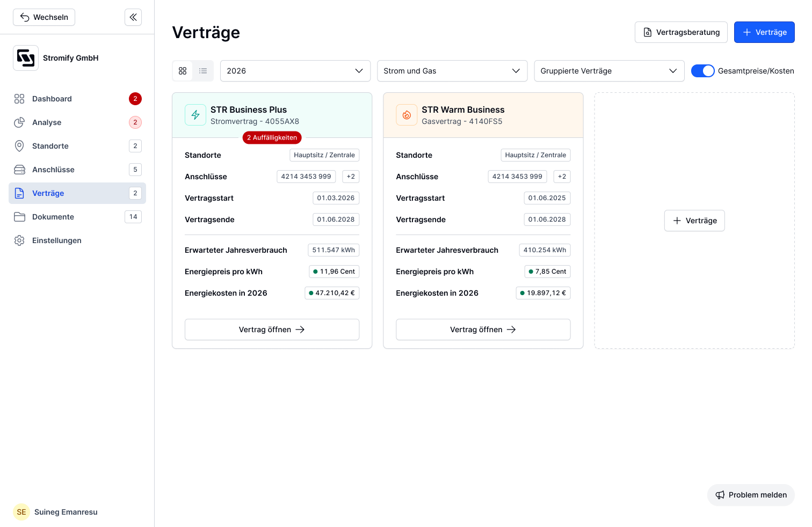Click Vertrag öffnen on STR Warm Business
The height and width of the screenshot is (527, 812).
click(483, 330)
